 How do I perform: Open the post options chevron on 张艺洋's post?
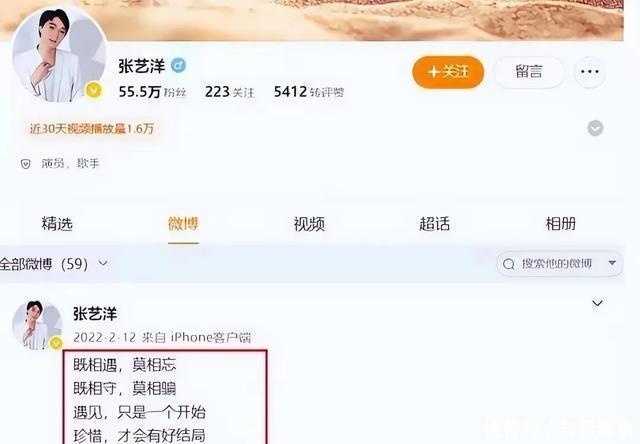tap(597, 303)
